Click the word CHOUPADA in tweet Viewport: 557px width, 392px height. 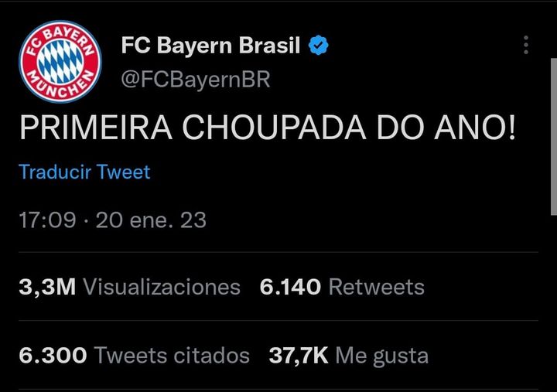pos(274,128)
